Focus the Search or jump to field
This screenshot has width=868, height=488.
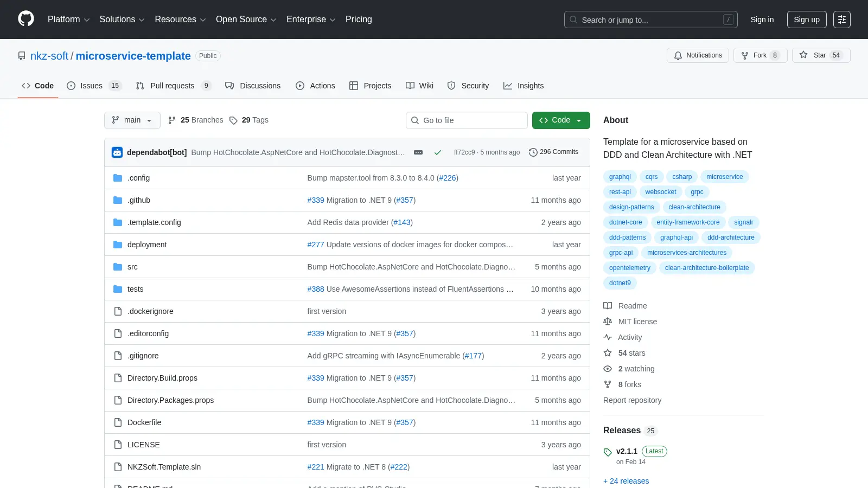[x=651, y=20]
